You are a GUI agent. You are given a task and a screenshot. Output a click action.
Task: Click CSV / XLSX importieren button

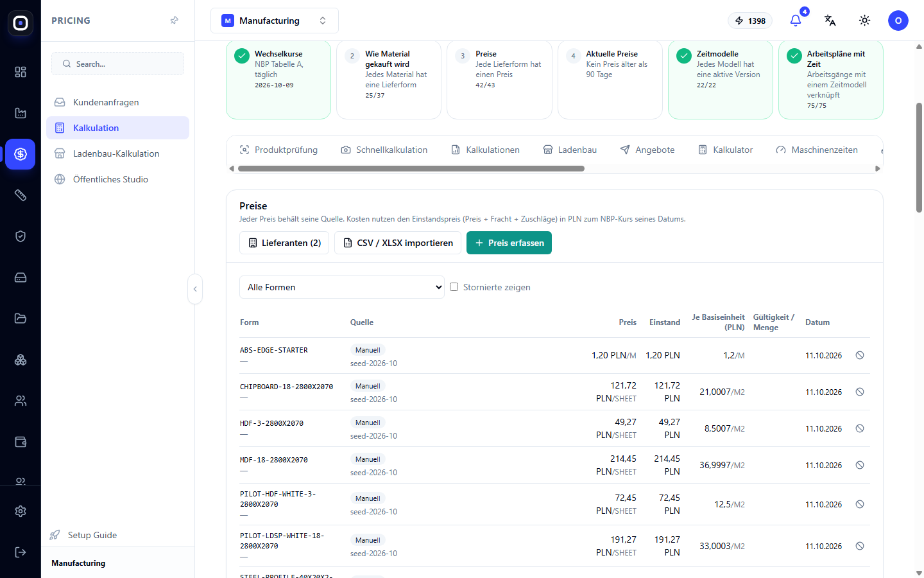pos(398,243)
